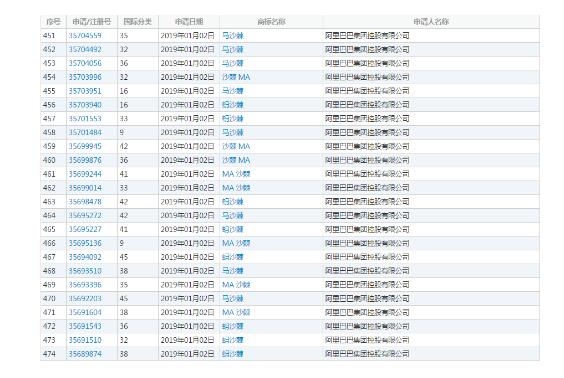
Task: Open registration number 35695136 link
Action: click(x=85, y=243)
